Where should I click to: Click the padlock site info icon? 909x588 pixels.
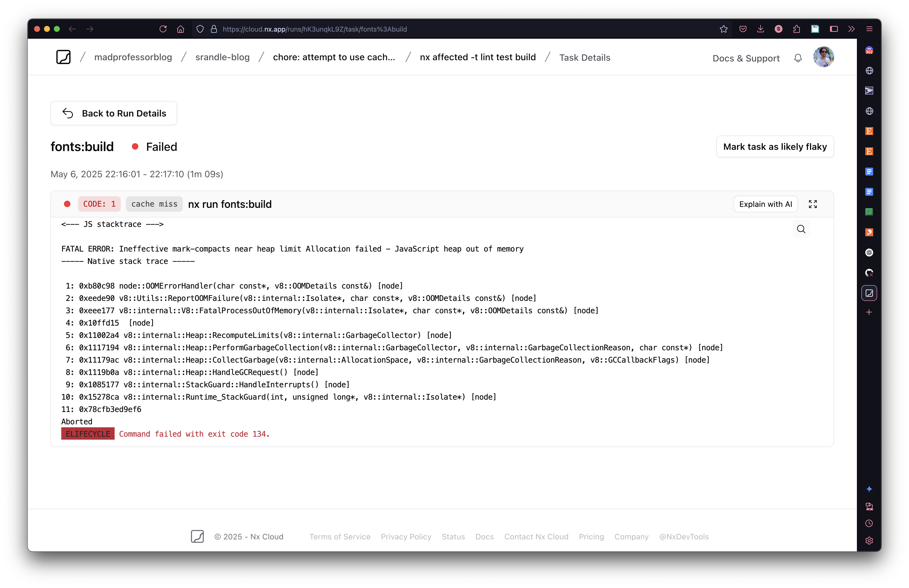pos(214,29)
